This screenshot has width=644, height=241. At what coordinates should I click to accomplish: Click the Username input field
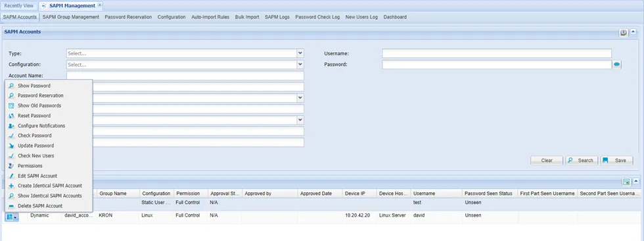pos(497,53)
